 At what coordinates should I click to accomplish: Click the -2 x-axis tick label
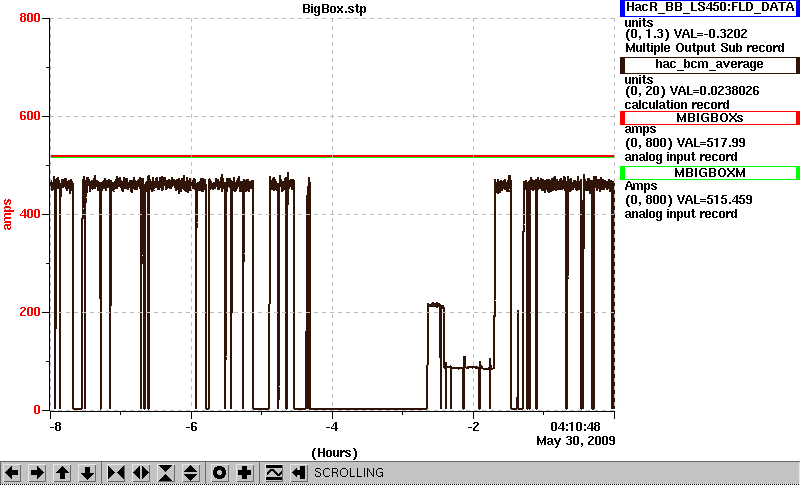[x=473, y=426]
